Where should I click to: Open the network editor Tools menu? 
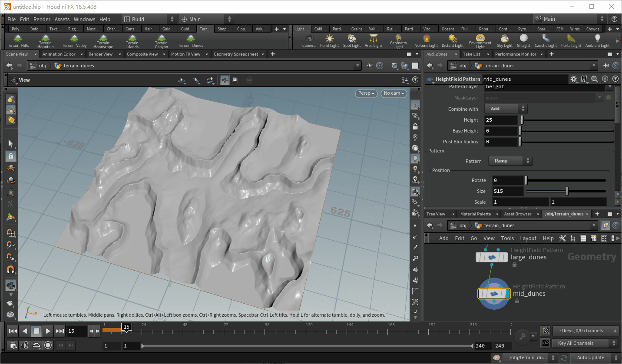[507, 238]
